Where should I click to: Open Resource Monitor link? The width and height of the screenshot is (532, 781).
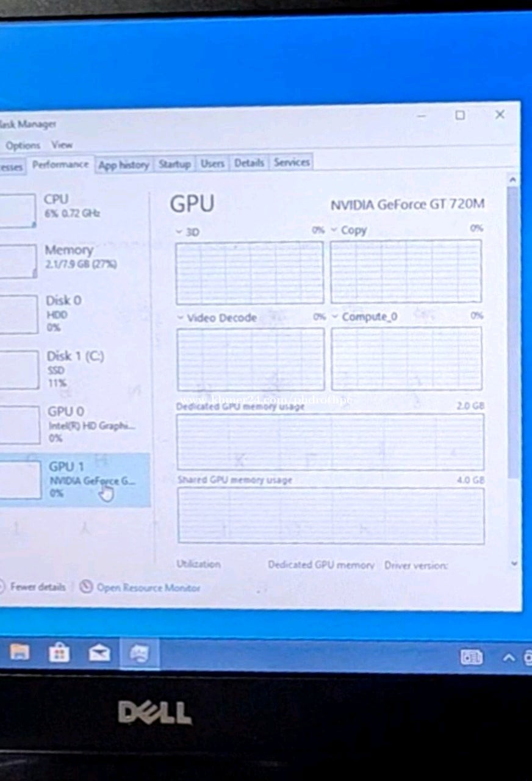(148, 588)
